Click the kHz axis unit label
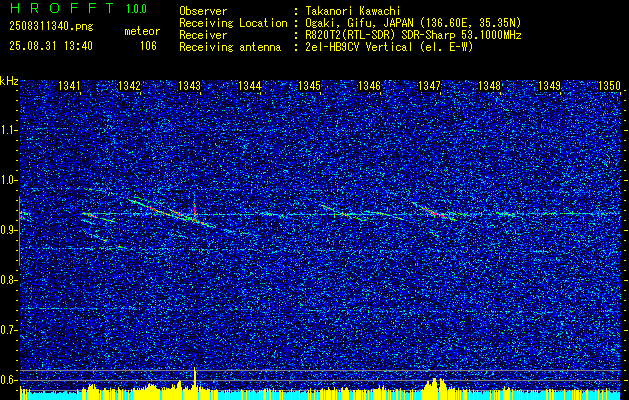Image resolution: width=629 pixels, height=400 pixels. click(9, 81)
